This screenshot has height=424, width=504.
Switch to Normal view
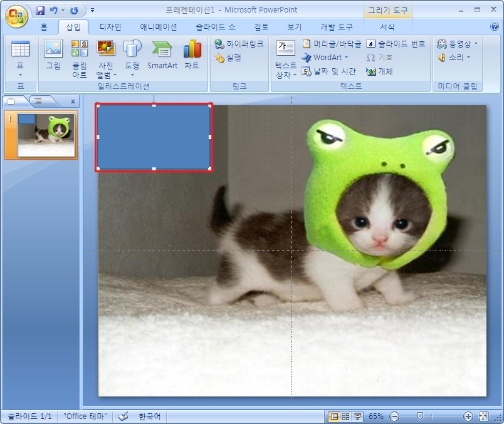tap(334, 416)
